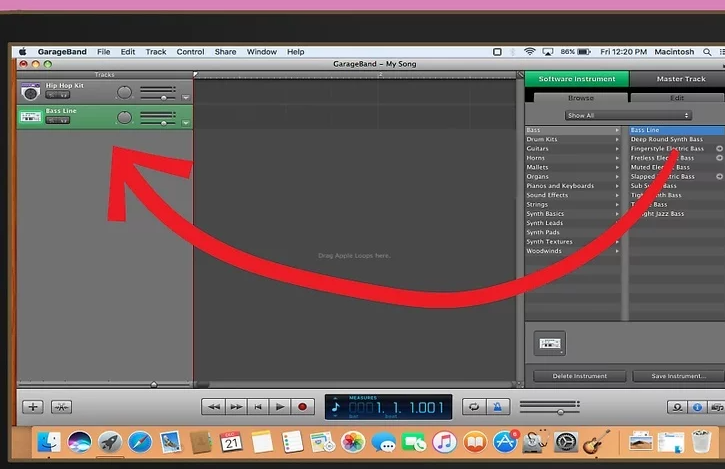The image size is (725, 469).
Task: Toggle the cycle region button
Action: (x=474, y=407)
